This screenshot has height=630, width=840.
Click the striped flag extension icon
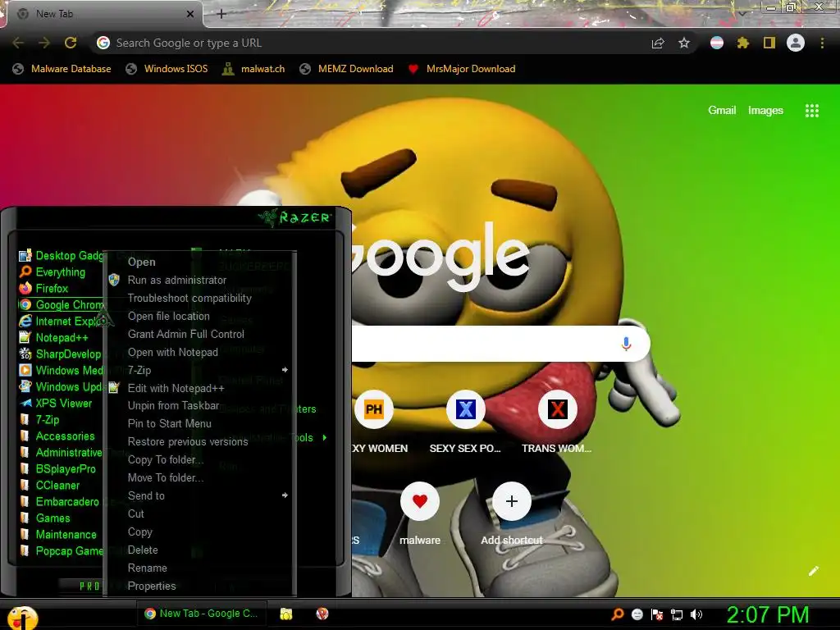717,43
